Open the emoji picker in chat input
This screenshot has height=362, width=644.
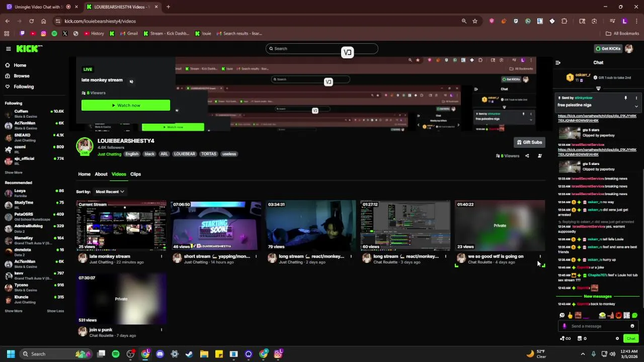tap(632, 326)
